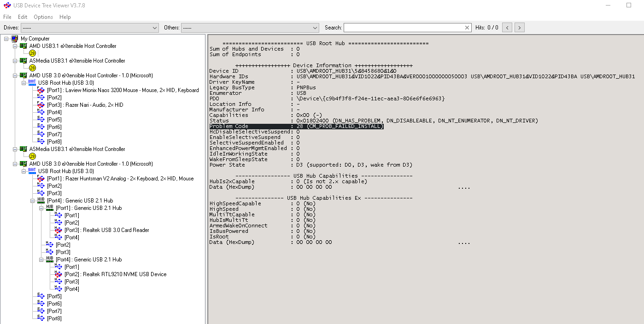Click the yellow problem-28 icon under AMD USB3.1 controller
The width and height of the screenshot is (644, 324).
[32, 53]
